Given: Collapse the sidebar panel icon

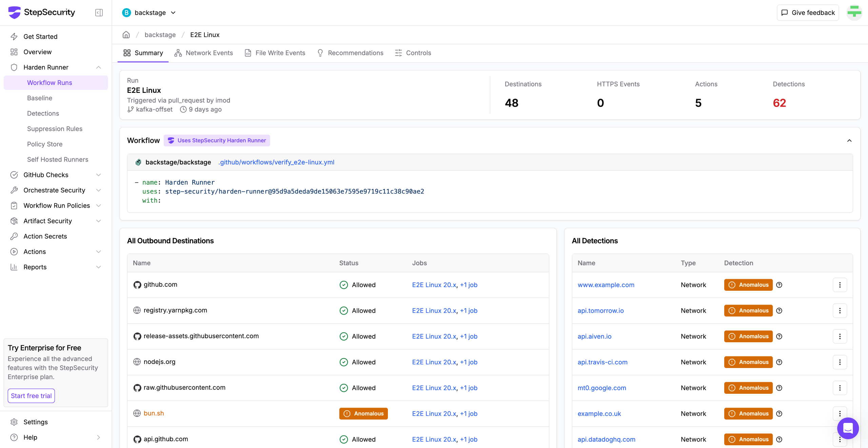Looking at the screenshot, I should (99, 13).
